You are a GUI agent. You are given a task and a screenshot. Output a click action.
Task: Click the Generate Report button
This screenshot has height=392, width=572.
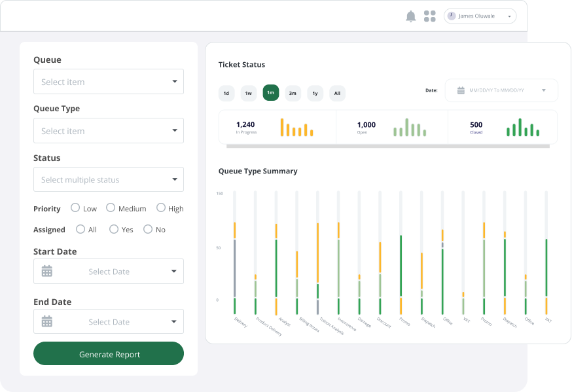pos(109,353)
